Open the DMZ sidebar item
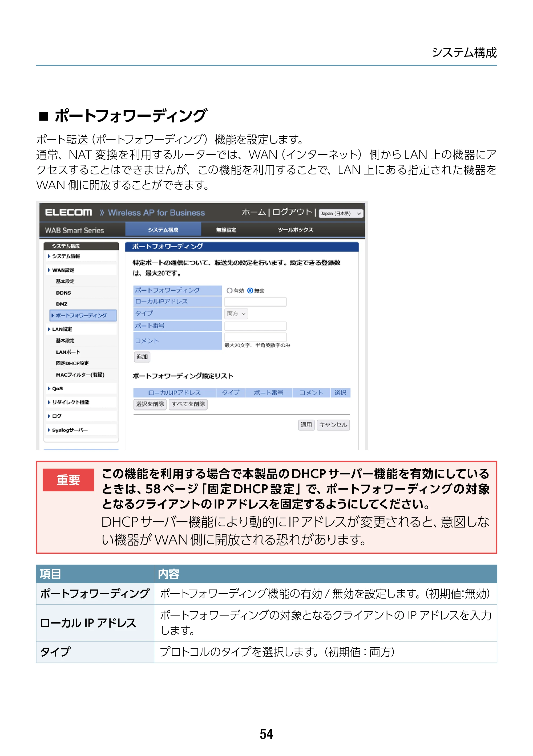This screenshot has height=756, width=533. tap(62, 304)
